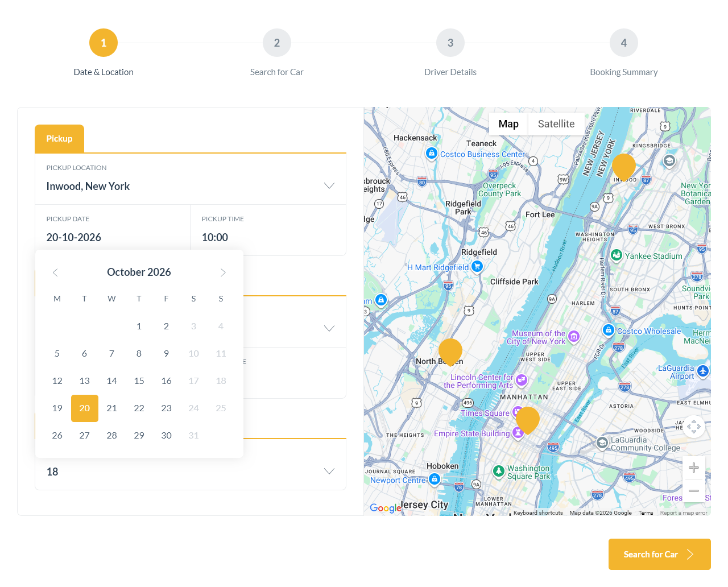Click the yellow Inwood map pin

[623, 166]
